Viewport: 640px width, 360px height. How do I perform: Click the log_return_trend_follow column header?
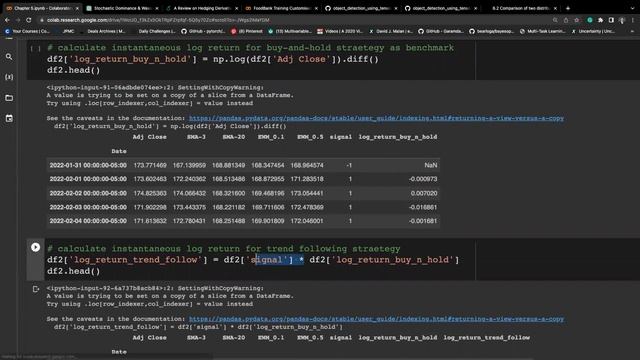coord(487,338)
